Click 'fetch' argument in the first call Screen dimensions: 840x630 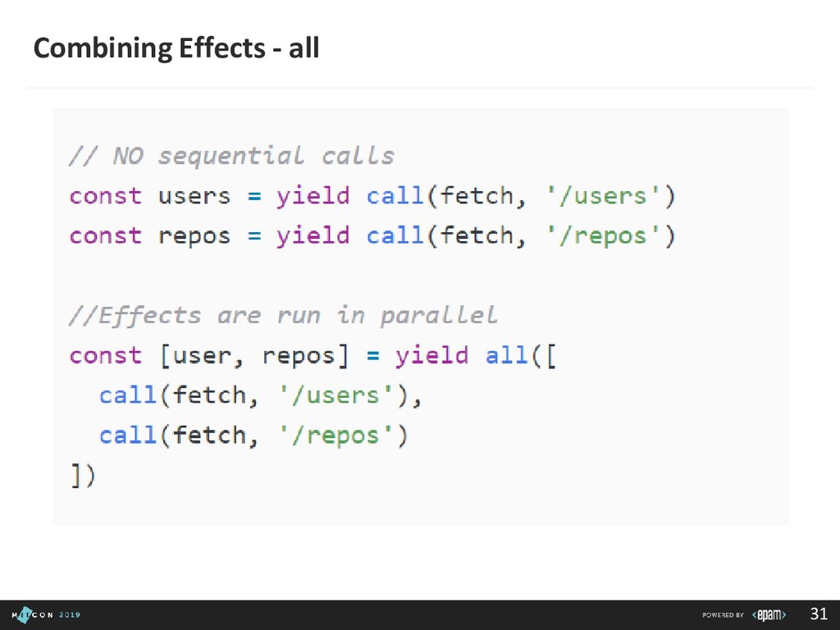(x=477, y=196)
